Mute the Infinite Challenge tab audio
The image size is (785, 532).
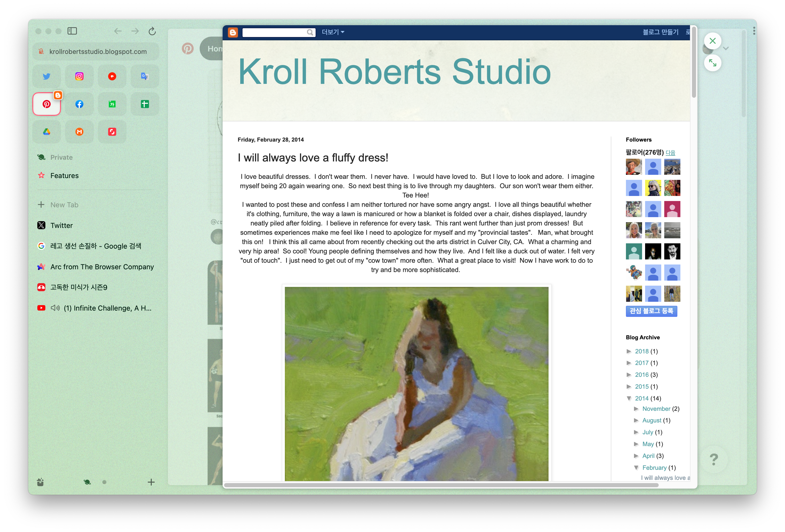pos(55,308)
